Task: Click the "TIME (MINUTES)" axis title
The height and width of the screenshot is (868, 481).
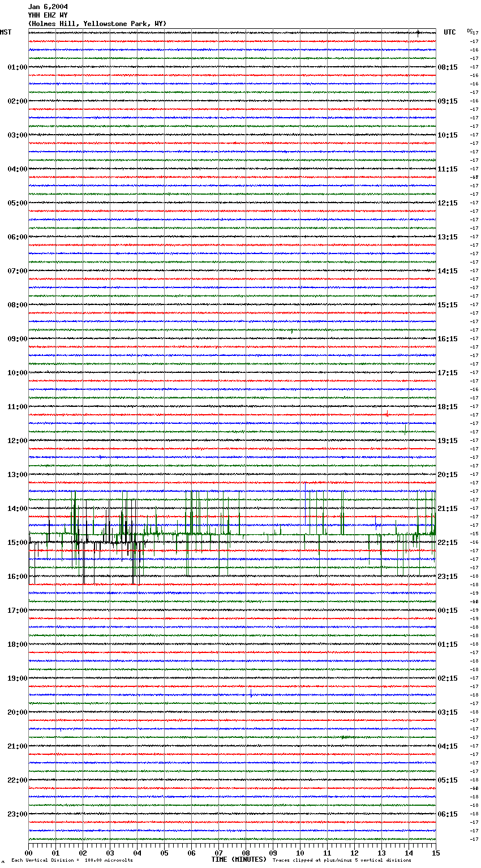Action: (x=239, y=860)
